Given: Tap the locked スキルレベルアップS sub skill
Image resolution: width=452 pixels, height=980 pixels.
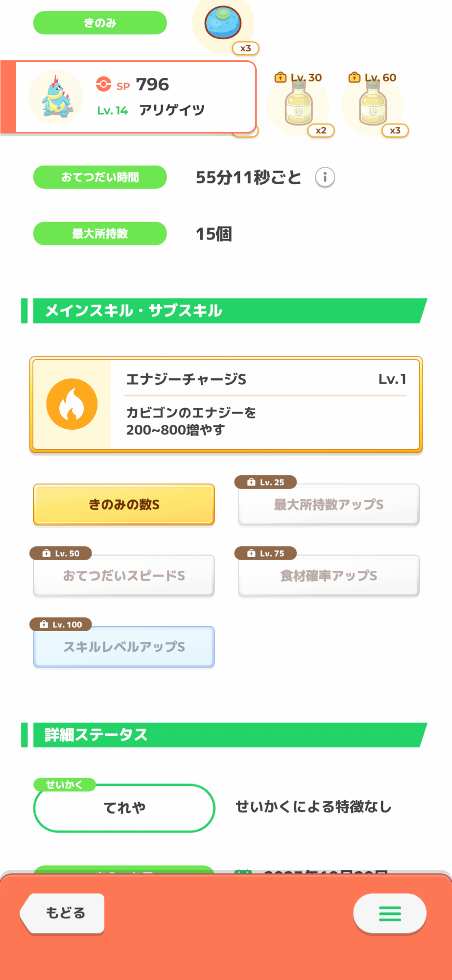Looking at the screenshot, I should (x=124, y=647).
